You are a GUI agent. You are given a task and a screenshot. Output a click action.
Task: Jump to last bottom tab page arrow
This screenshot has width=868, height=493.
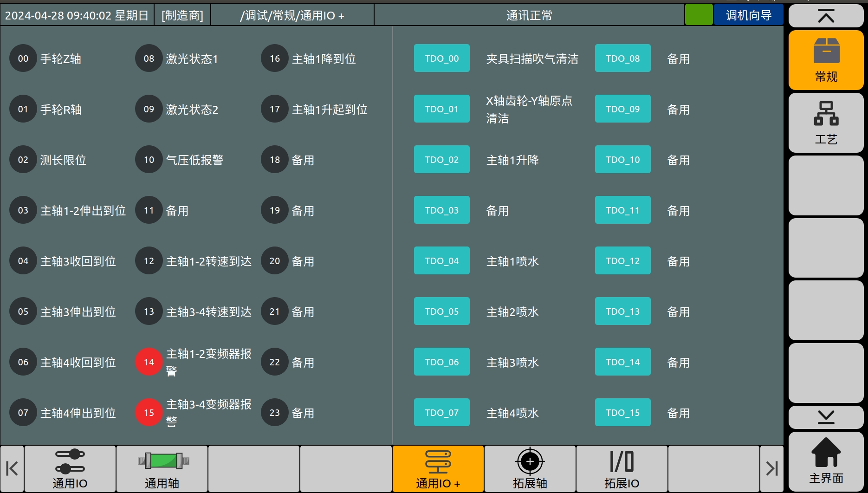click(771, 469)
